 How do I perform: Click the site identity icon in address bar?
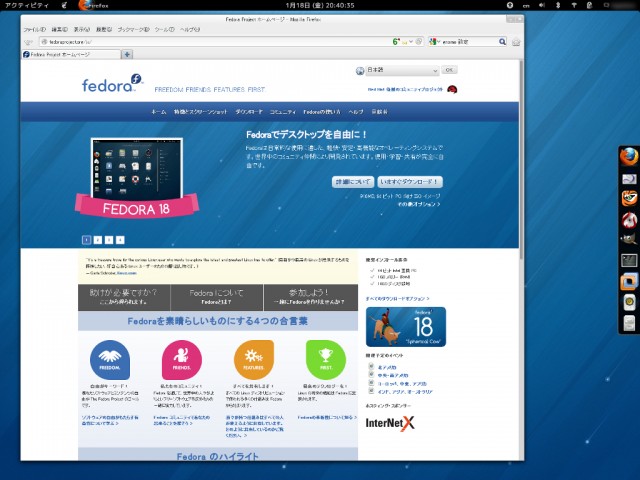click(x=44, y=42)
